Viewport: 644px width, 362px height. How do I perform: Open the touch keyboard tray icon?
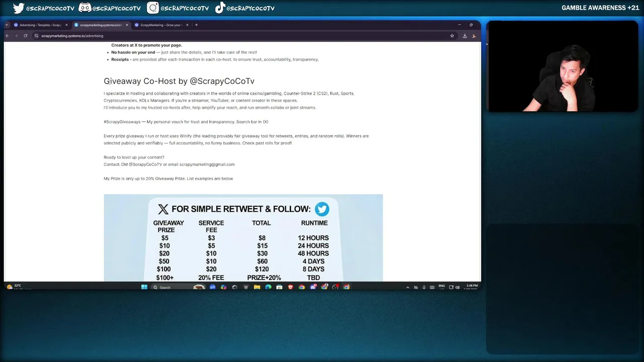pyautogui.click(x=432, y=288)
